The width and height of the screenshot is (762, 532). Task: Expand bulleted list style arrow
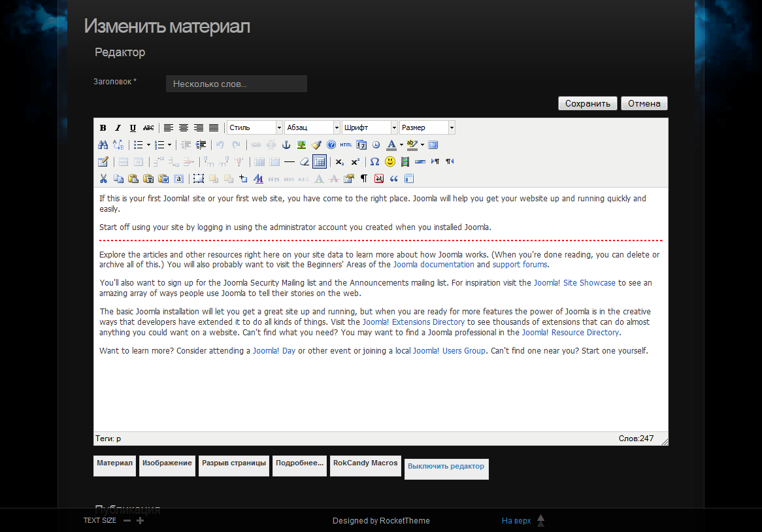pos(148,145)
